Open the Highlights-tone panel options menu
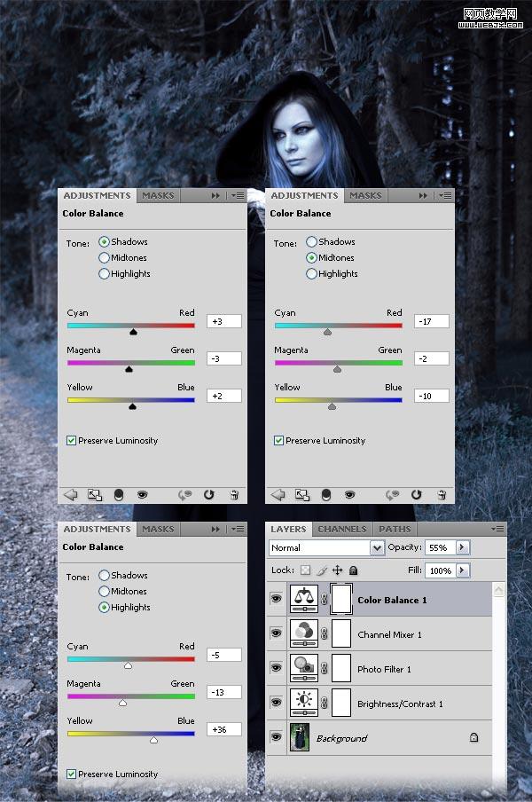The image size is (532, 802). coord(238,530)
